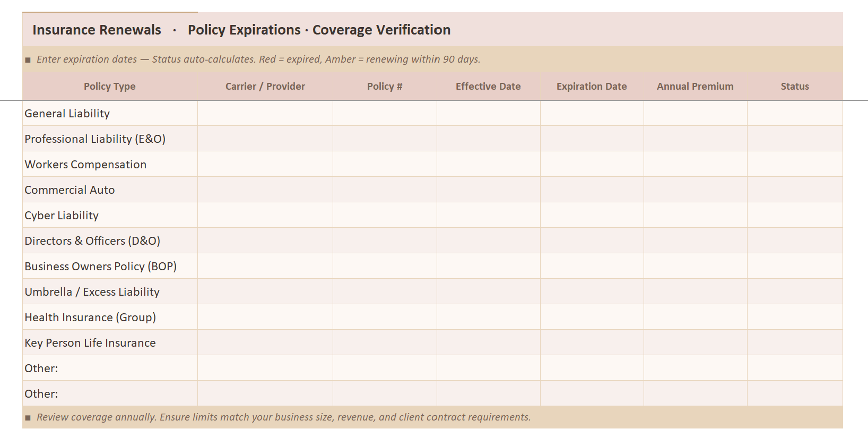Select the 'General Liability' cell
The width and height of the screenshot is (868, 446).
tap(110, 113)
